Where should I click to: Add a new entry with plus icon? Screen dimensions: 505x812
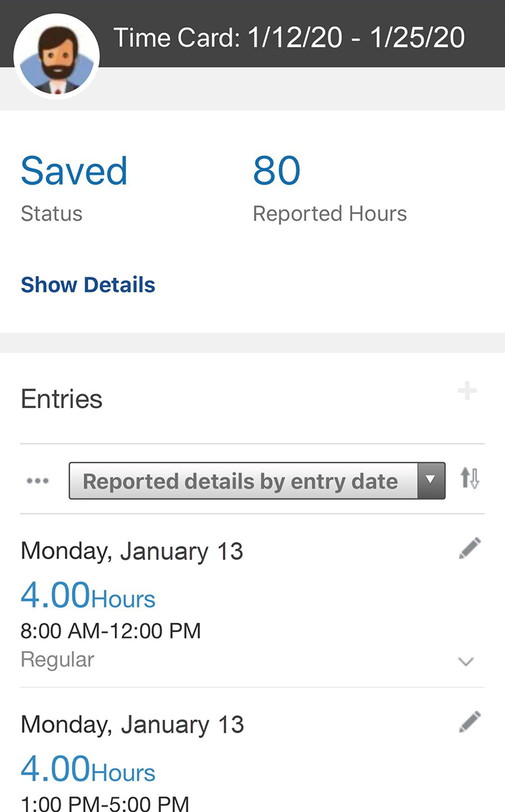[467, 391]
